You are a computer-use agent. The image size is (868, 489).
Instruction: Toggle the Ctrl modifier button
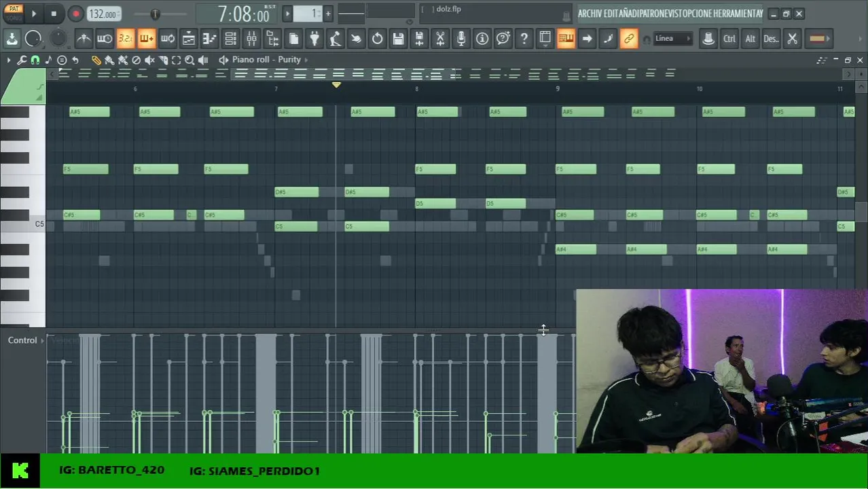coord(729,39)
